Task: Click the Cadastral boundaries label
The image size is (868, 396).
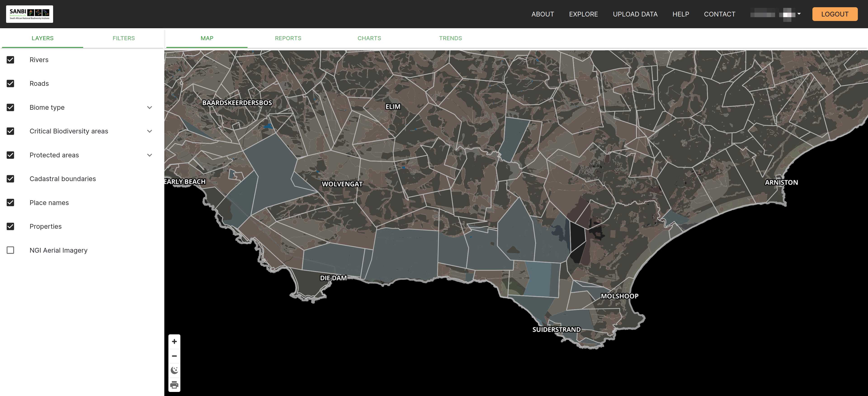Action: 63,179
